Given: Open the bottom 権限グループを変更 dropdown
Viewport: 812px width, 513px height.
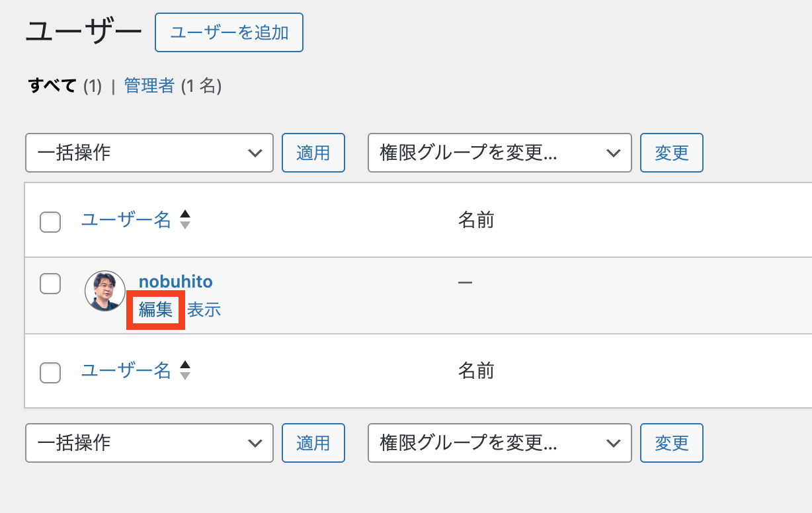Looking at the screenshot, I should (x=499, y=443).
